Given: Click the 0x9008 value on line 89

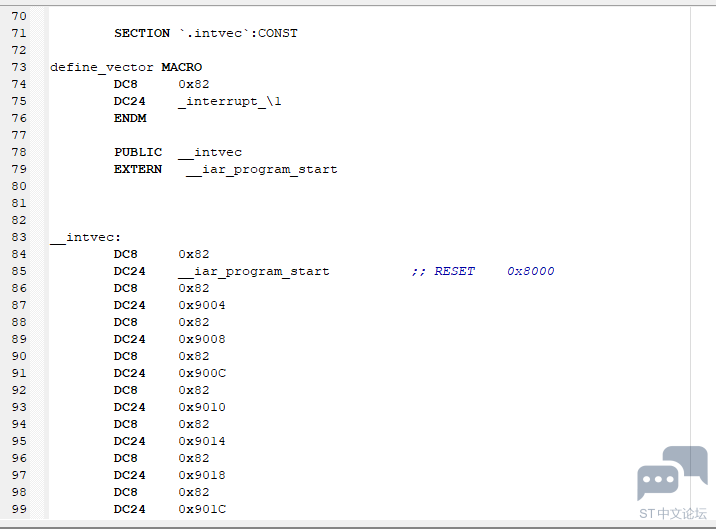Looking at the screenshot, I should (x=202, y=339).
